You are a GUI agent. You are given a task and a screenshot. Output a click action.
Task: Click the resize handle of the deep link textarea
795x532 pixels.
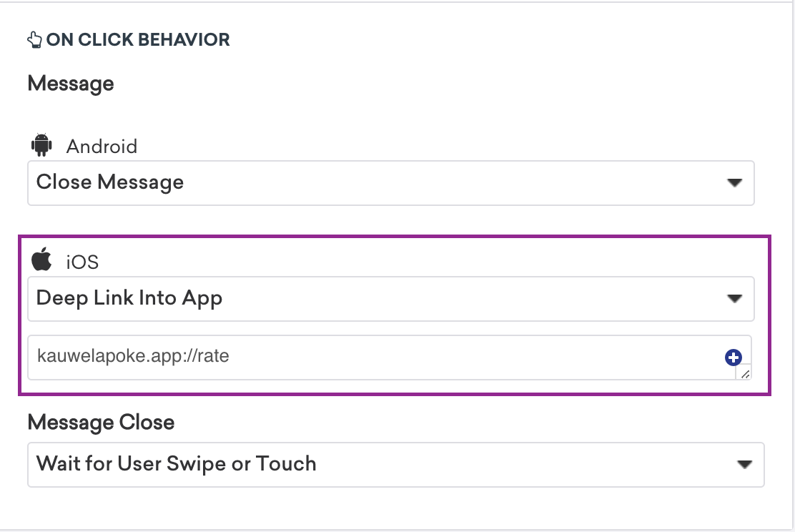745,375
